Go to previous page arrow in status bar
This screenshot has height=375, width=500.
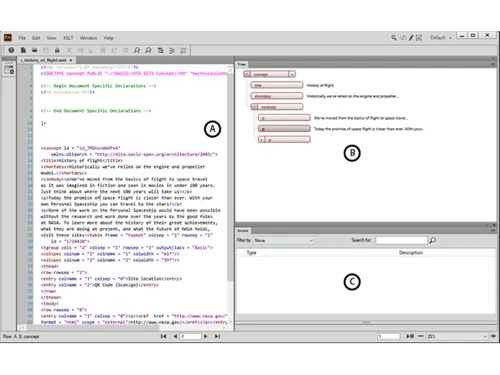[x=175, y=336]
